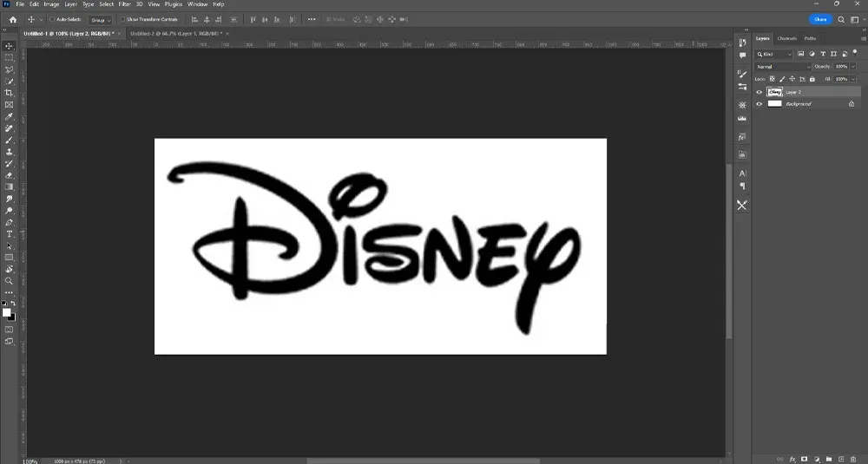Open the Libraries panel icon
The height and width of the screenshot is (464, 868).
click(x=742, y=154)
